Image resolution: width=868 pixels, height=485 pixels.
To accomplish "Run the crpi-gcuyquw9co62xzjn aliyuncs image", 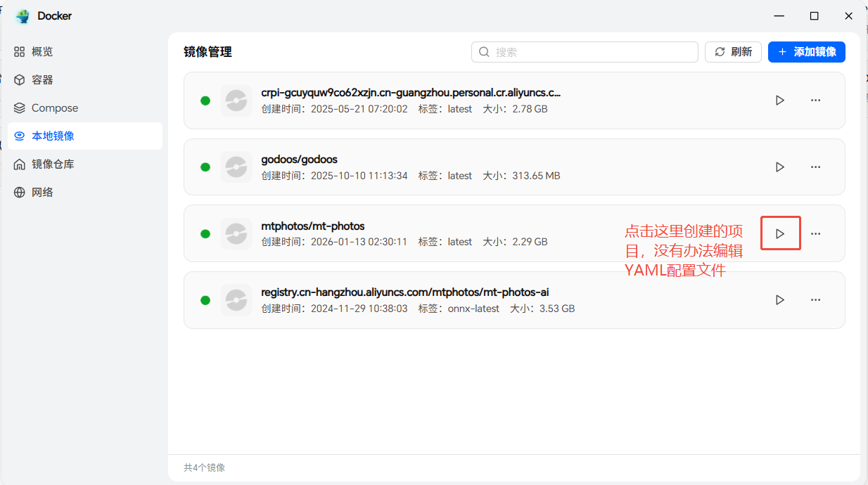I will coord(779,101).
